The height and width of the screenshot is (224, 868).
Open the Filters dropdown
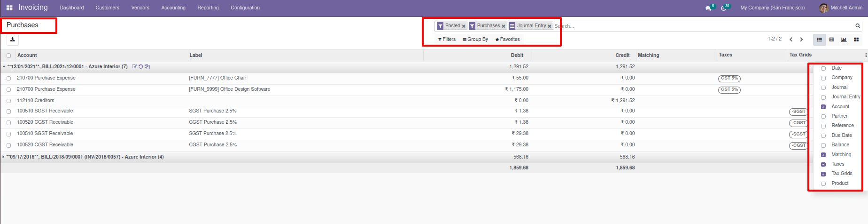click(x=447, y=40)
